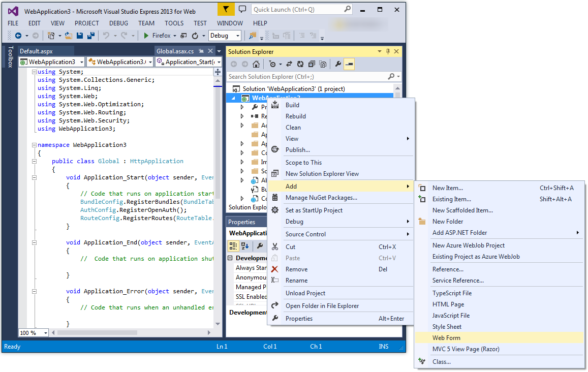The image size is (588, 372).
Task: Toggle the Preview Selected Items button
Action: [x=349, y=64]
